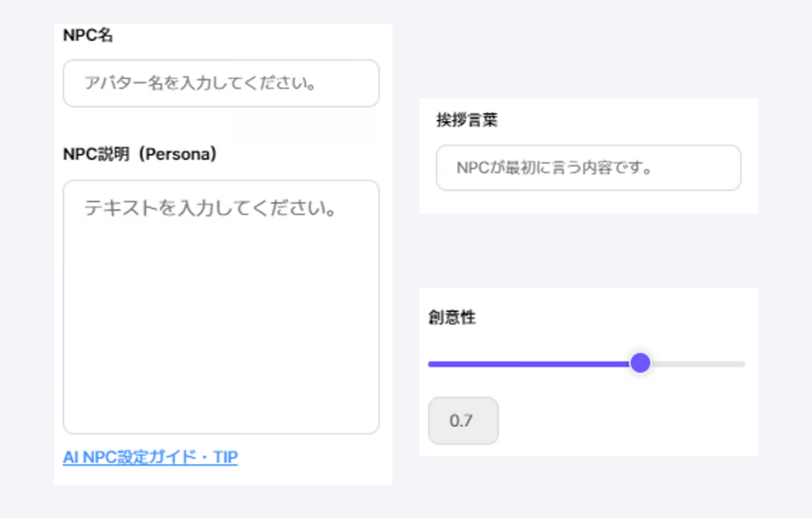Click the word TIP in the guide link
812x518 pixels.
(x=225, y=458)
